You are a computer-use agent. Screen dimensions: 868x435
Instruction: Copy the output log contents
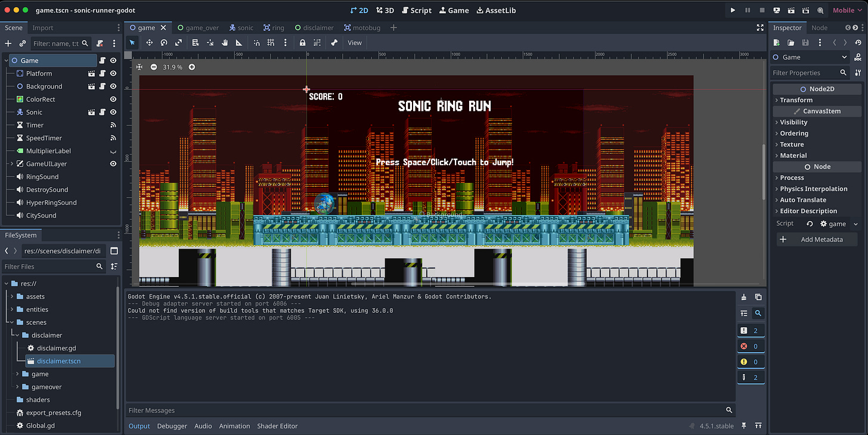(758, 297)
